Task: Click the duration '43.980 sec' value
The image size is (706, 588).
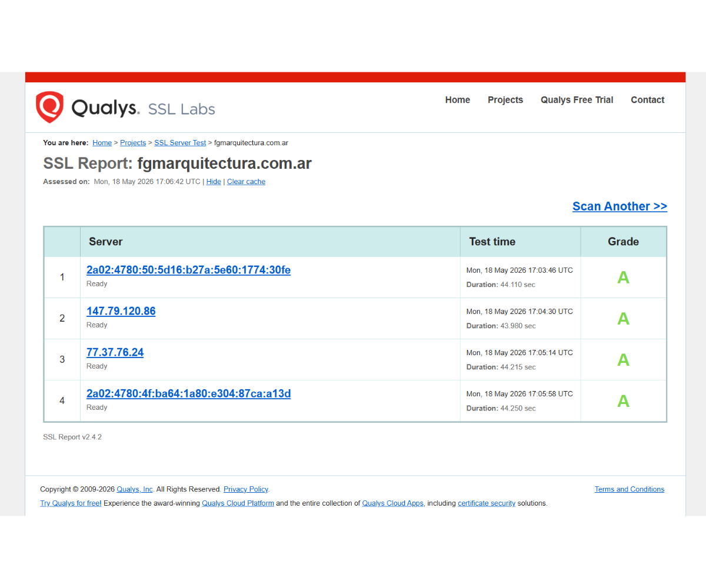Action: pyautogui.click(x=518, y=326)
